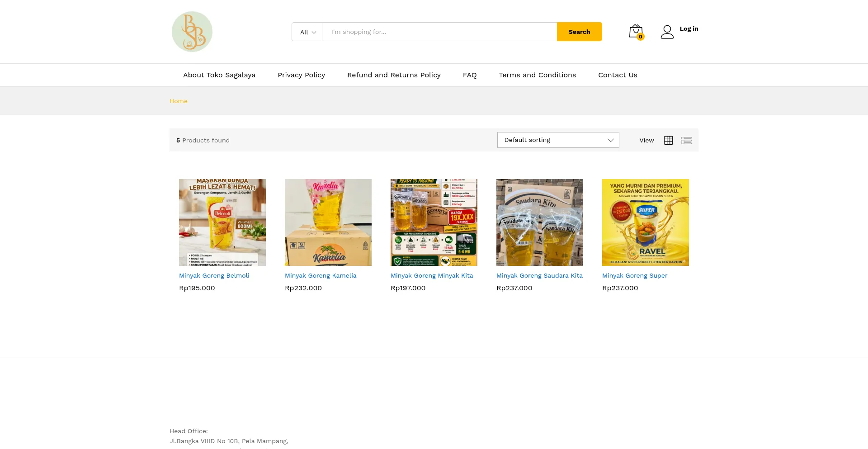Click the user account icon
Viewport: 868px width, 449px height.
(x=667, y=32)
